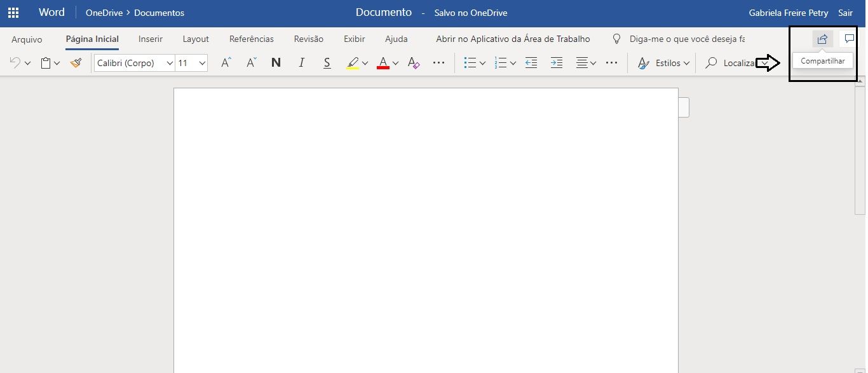
Task: Open more paragraph options ellipsis
Action: (x=611, y=63)
